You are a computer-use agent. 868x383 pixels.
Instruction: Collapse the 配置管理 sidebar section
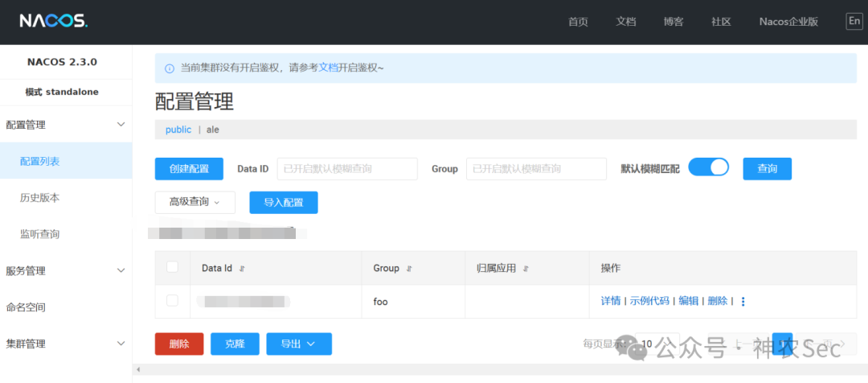[66, 125]
